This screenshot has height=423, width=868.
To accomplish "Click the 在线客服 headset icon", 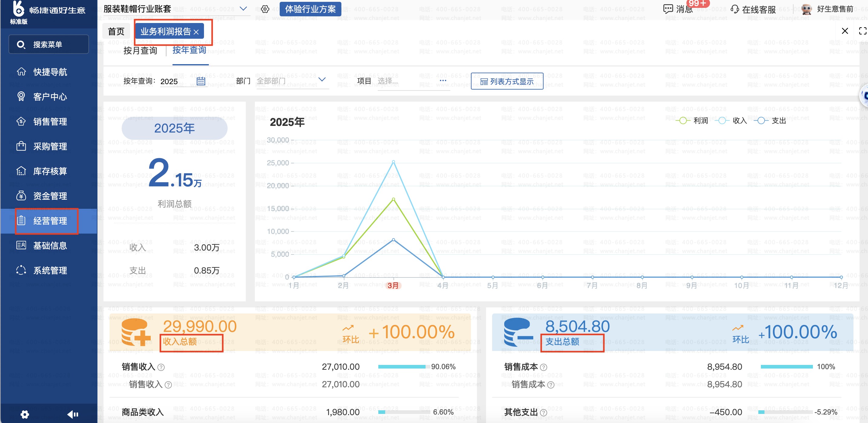I will [x=735, y=9].
